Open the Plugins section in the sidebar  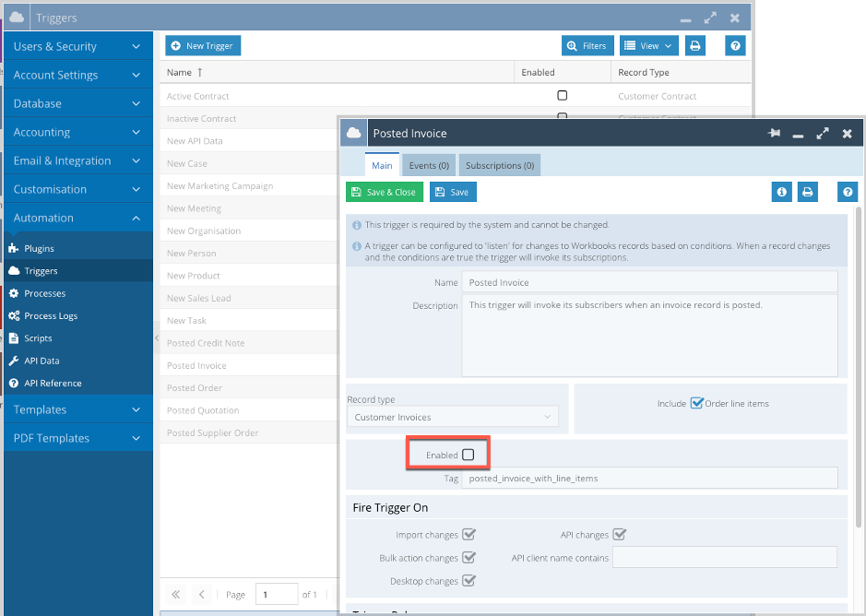pyautogui.click(x=42, y=247)
